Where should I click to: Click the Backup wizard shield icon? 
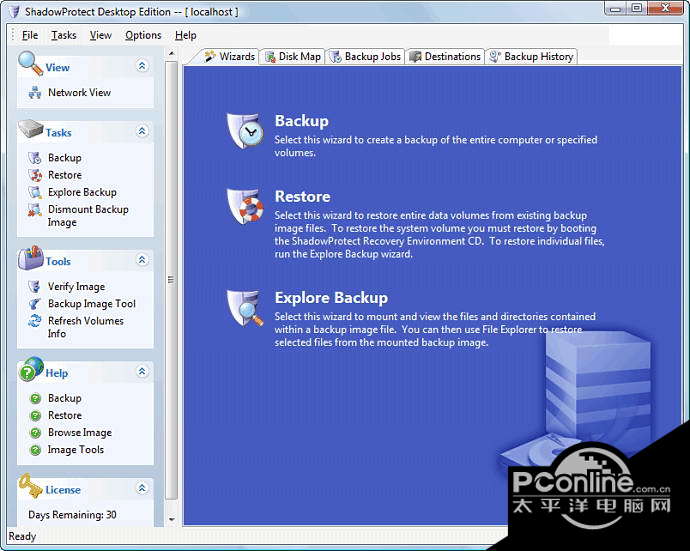[246, 131]
